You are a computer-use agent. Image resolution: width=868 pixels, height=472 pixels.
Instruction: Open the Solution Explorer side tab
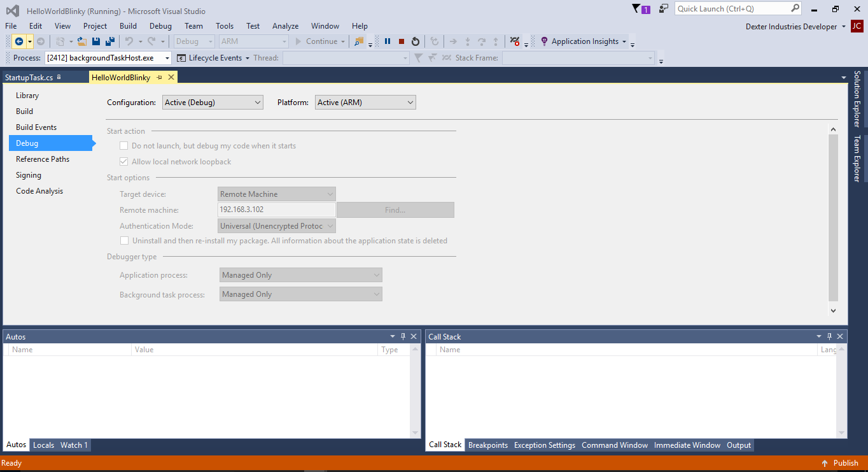point(857,99)
